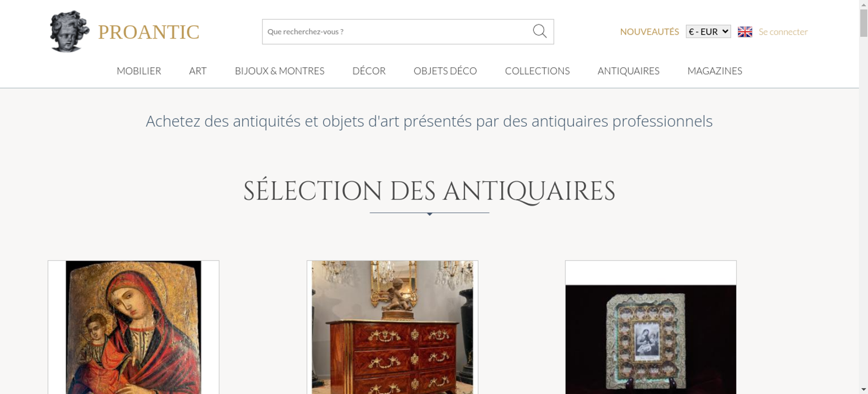Switch language via the UK flag icon
Viewport: 868px width, 394px height.
(745, 32)
